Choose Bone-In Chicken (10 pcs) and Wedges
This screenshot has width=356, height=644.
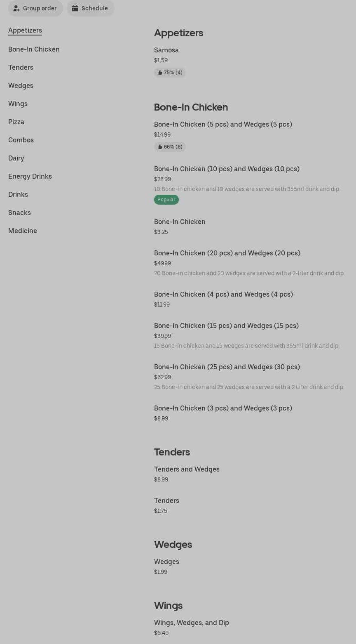tap(227, 169)
